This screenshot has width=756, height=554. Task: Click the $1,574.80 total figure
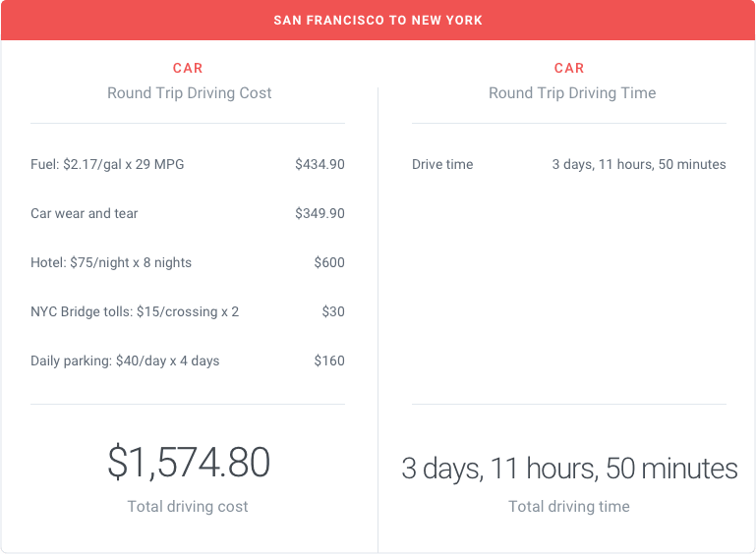point(189,462)
